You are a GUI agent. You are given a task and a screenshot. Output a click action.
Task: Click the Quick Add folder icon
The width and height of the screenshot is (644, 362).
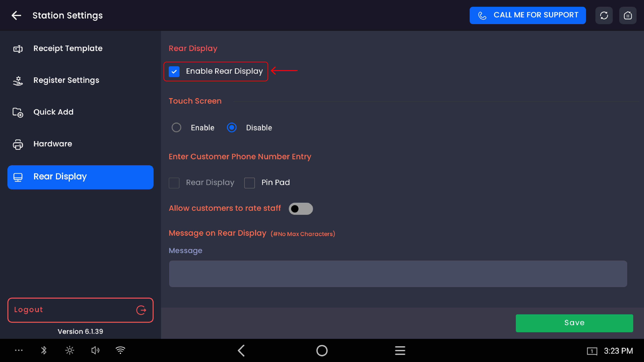click(x=18, y=112)
